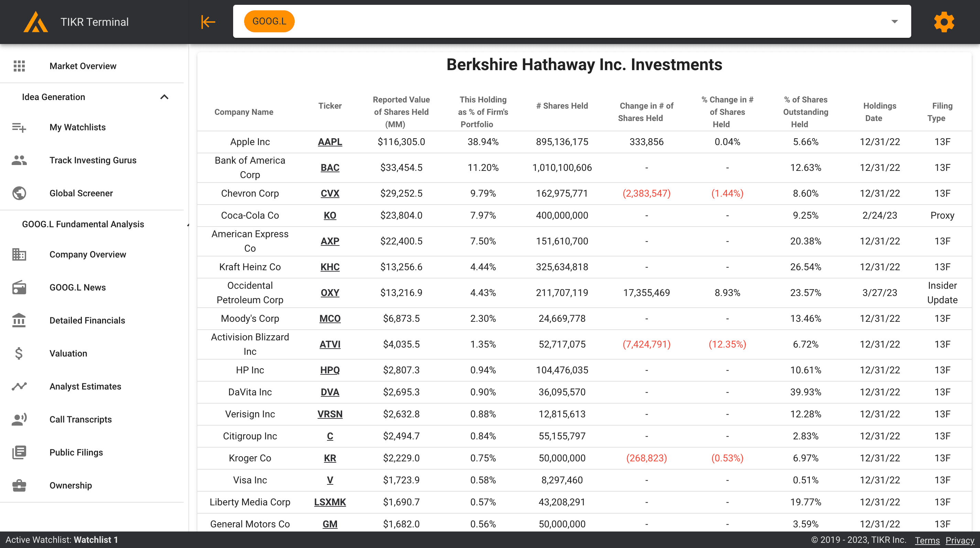Open Call Transcripts menu item

81,419
